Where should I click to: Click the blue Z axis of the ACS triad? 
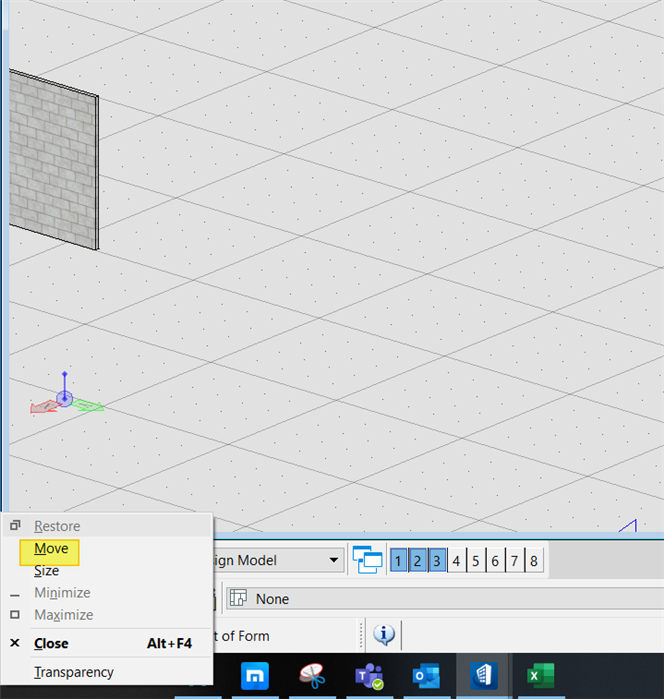pyautogui.click(x=65, y=386)
